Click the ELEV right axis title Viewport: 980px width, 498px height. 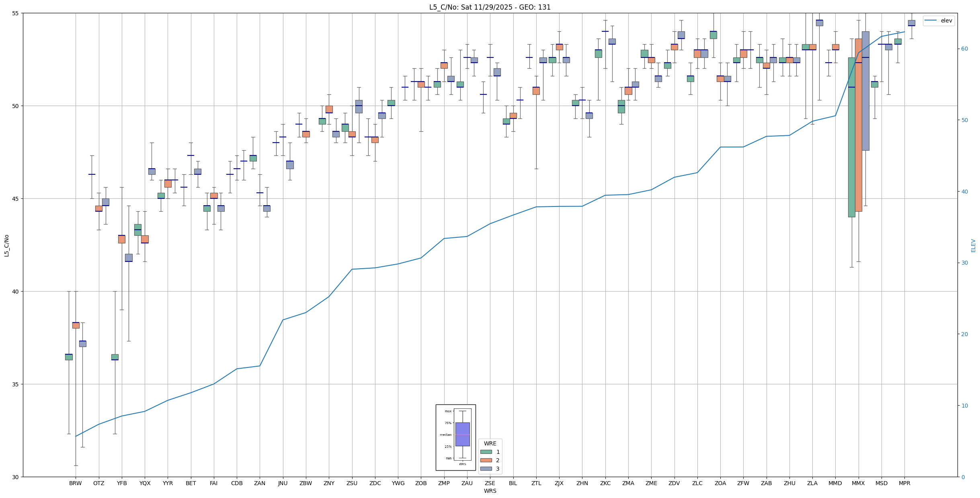973,245
